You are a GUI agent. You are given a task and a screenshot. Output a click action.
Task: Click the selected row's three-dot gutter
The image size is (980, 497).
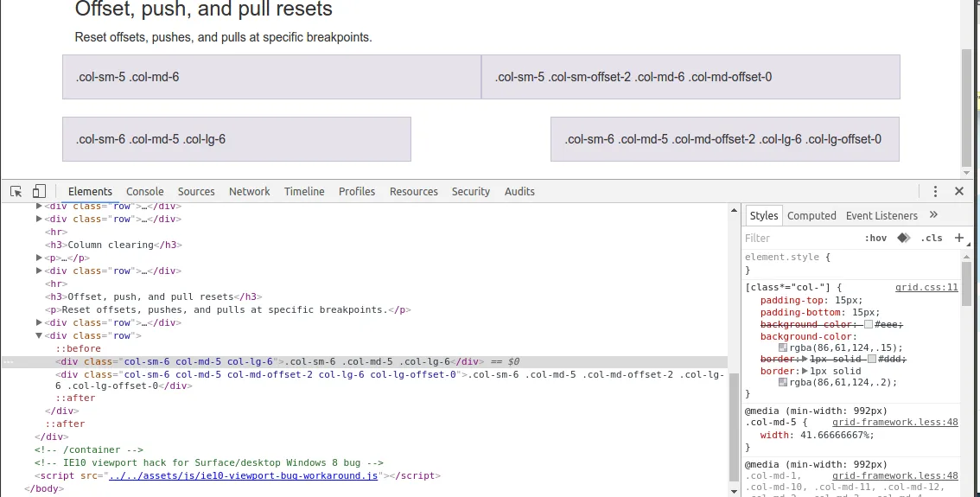9,361
